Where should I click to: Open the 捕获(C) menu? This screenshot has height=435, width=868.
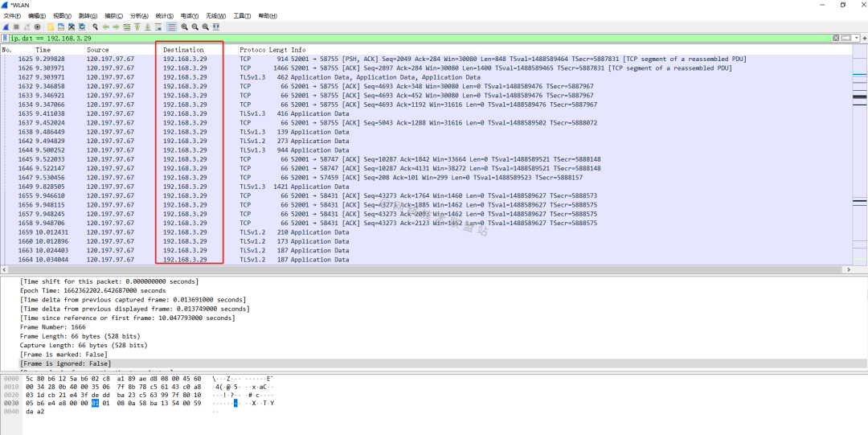coord(114,15)
